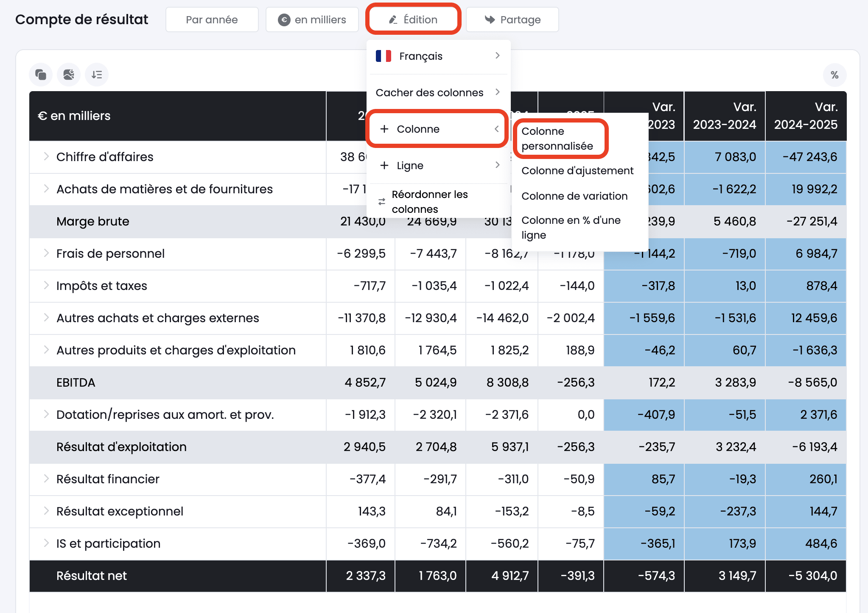This screenshot has height=613, width=868.
Task: Click the € en milliers header cell
Action: point(177,116)
